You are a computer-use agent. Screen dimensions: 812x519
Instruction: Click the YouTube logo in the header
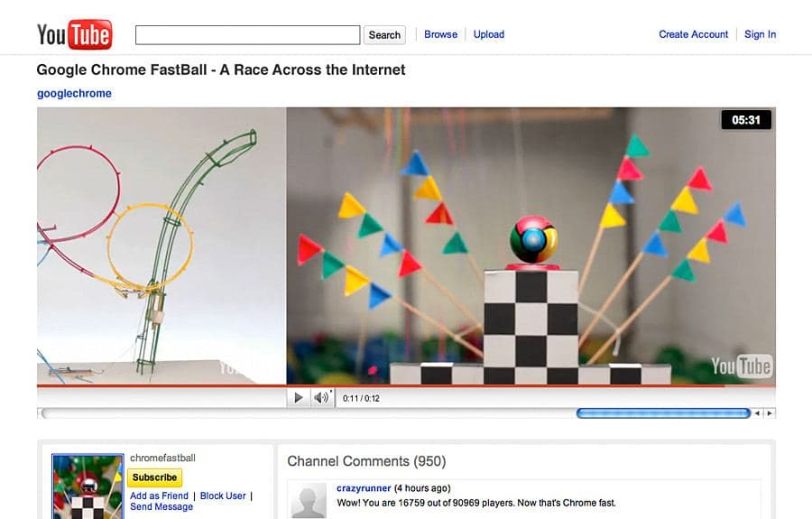click(x=74, y=34)
